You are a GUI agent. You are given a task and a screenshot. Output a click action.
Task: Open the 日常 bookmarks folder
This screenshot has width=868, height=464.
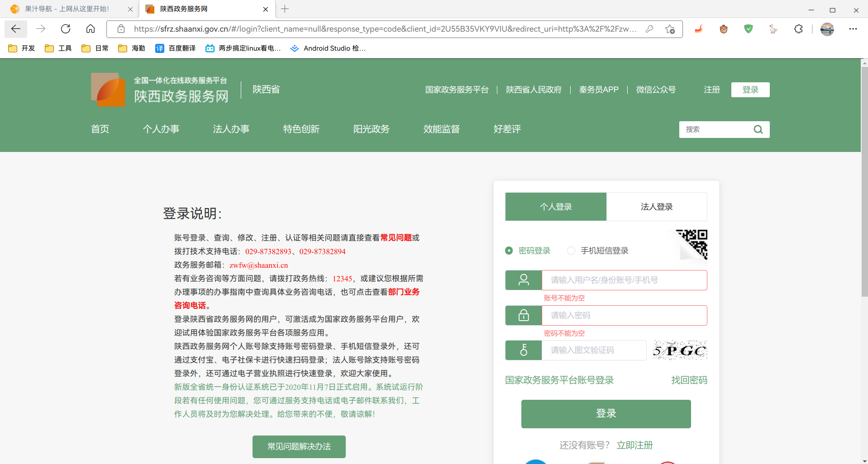click(x=95, y=48)
